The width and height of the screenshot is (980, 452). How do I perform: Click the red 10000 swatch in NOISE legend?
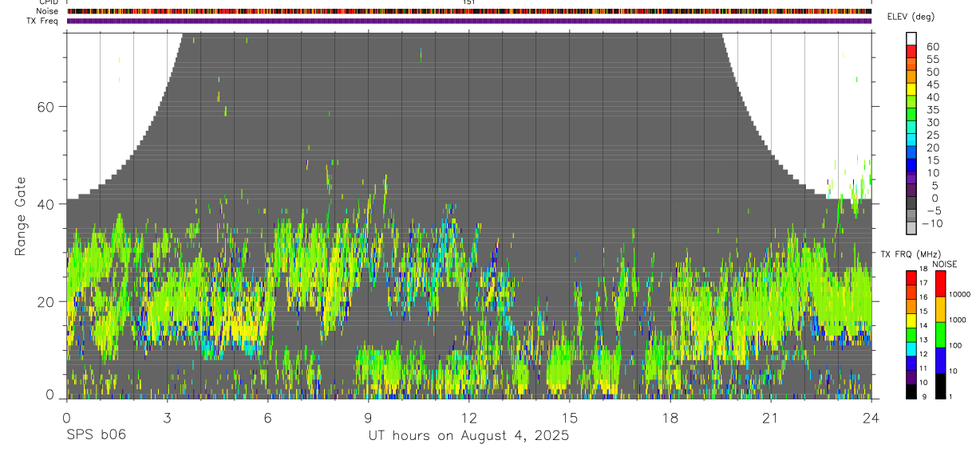[941, 283]
